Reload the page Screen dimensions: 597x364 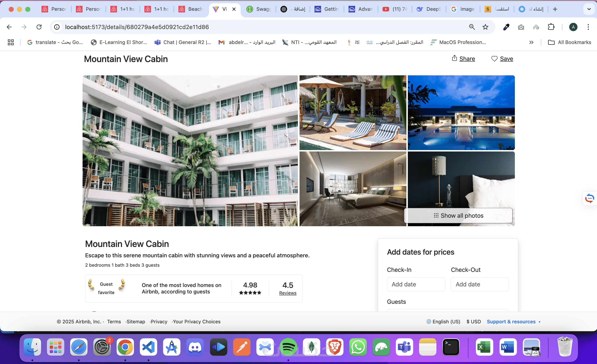tap(39, 27)
